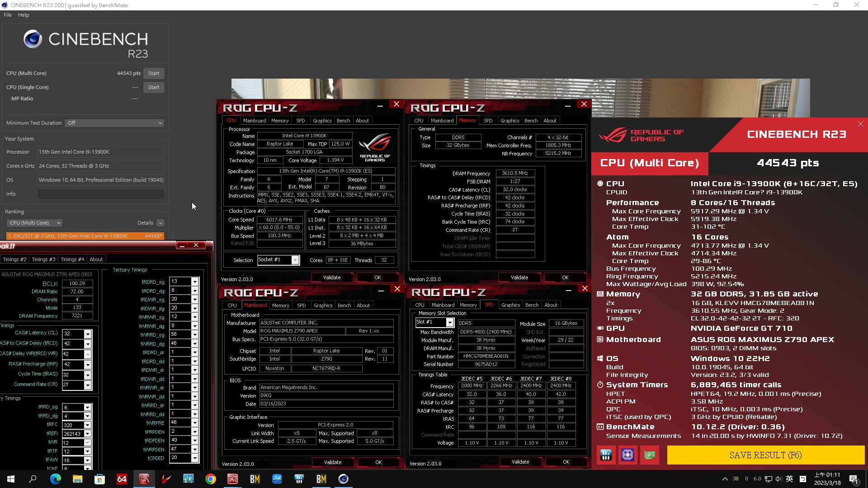This screenshot has width=868, height=488.
Task: Close the BenchMate result panel with the X
Action: coord(860,124)
